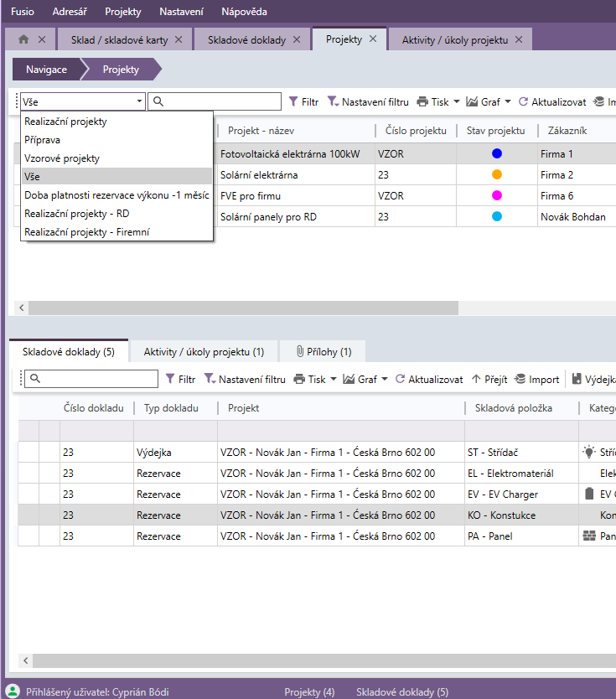Choose 'Vzorové projekty' filter option

62,158
